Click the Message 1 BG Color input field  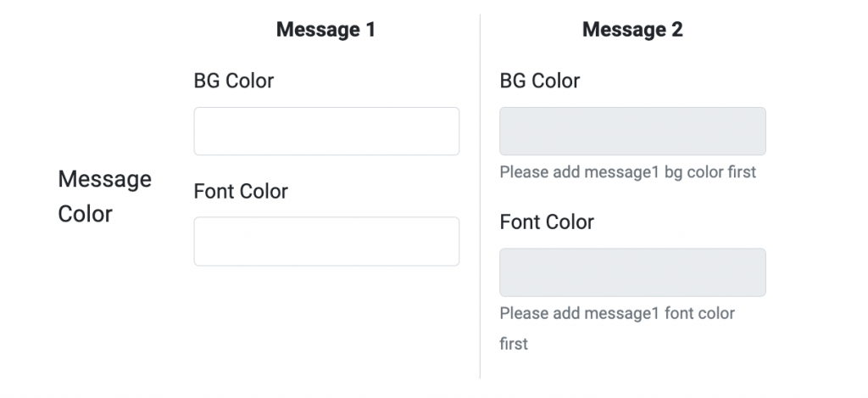pos(326,132)
